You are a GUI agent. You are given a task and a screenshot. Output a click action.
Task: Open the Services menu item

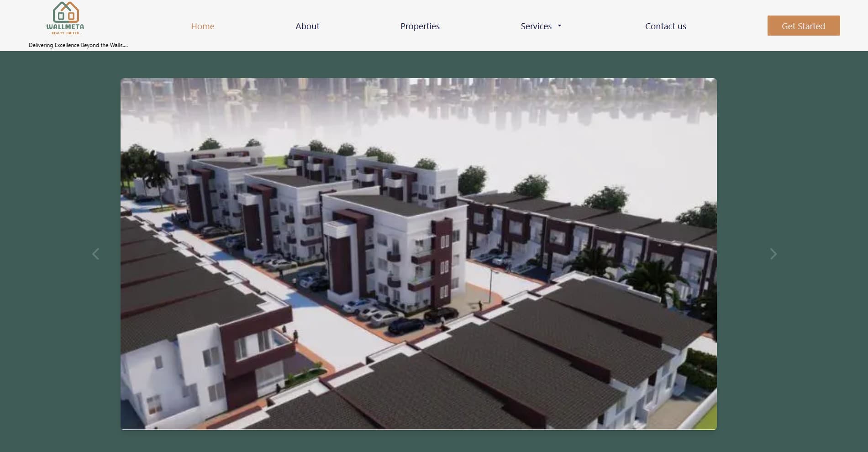click(x=536, y=26)
